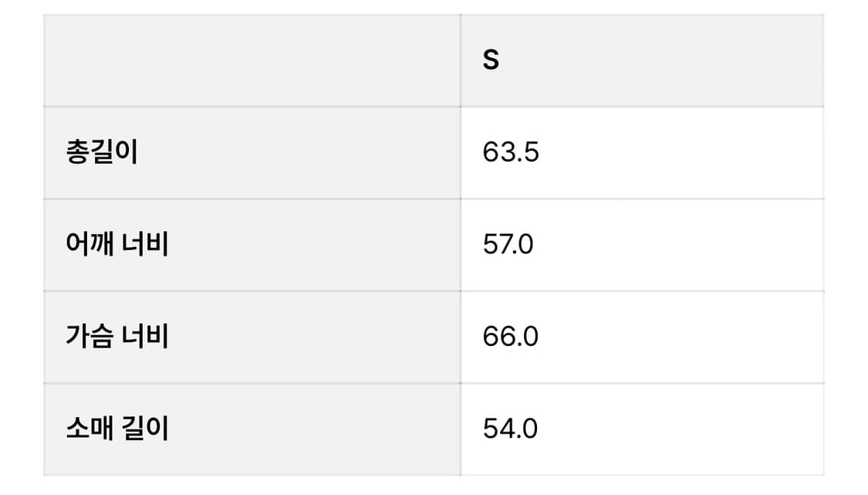Pick the cell under S showing 63.5
Screen dimensions: 868x495
511,153
